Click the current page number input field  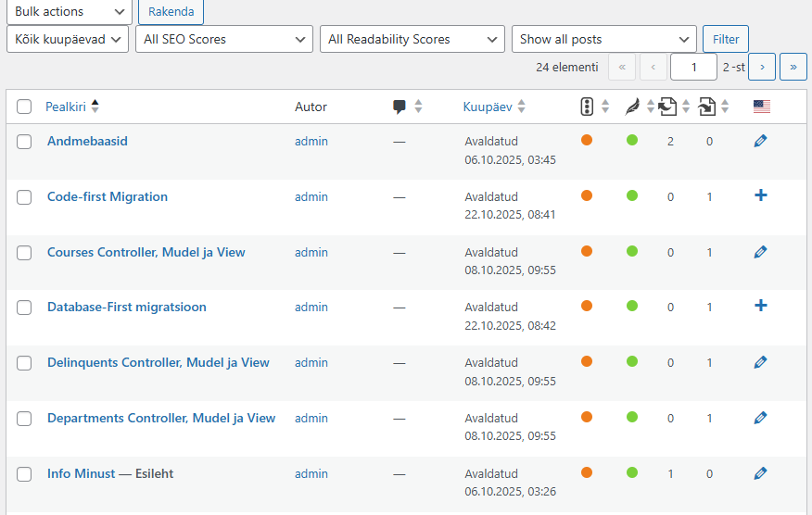(693, 67)
